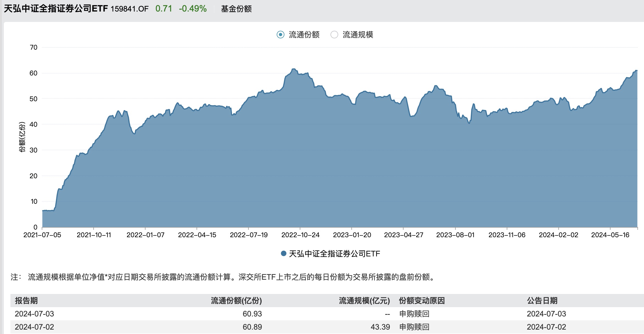Screen dimensions: 644x334
Task: Click the x-axis label 2022-10-24
Action: pyautogui.click(x=300, y=235)
